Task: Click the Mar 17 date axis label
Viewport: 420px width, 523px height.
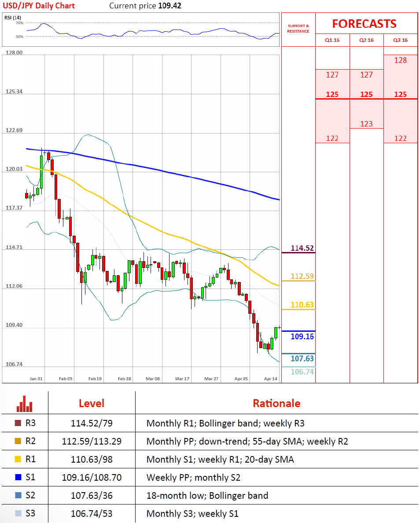Action: click(182, 378)
